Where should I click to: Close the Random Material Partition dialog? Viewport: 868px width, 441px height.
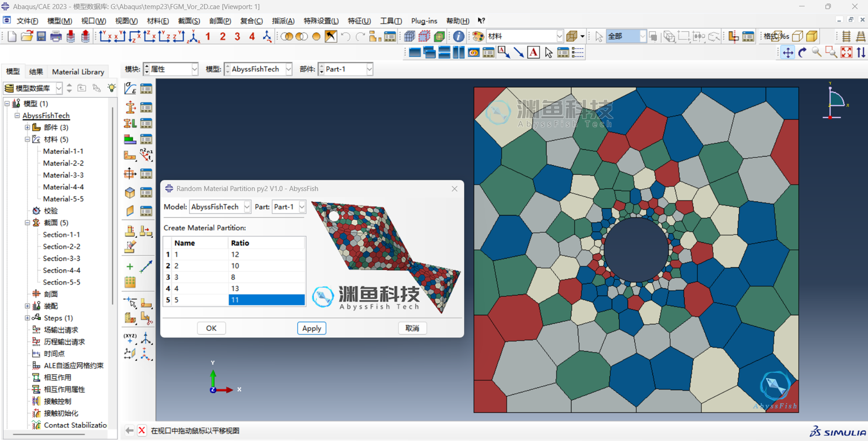pyautogui.click(x=454, y=189)
